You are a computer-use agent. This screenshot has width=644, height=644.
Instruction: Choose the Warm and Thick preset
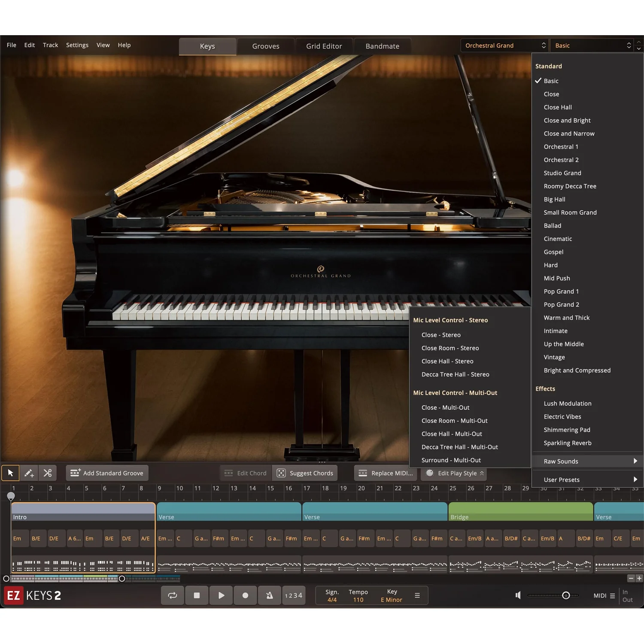(x=587, y=318)
